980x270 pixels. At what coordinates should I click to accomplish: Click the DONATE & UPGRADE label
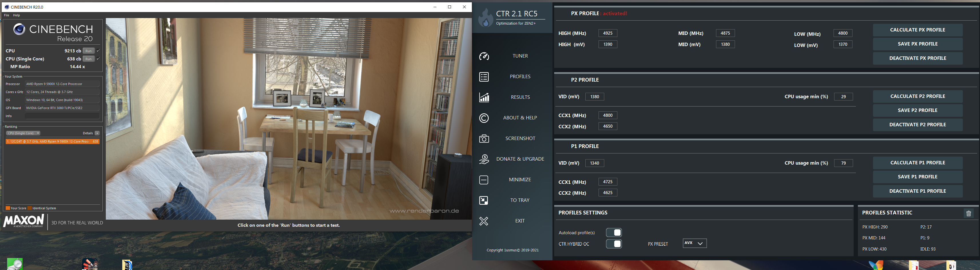coord(520,159)
